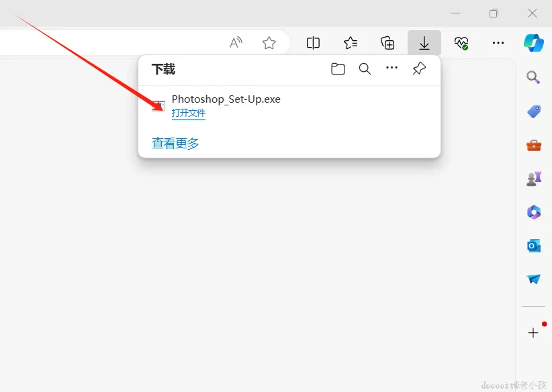The width and height of the screenshot is (552, 392).
Task: Add current page to favorites
Action: (269, 42)
